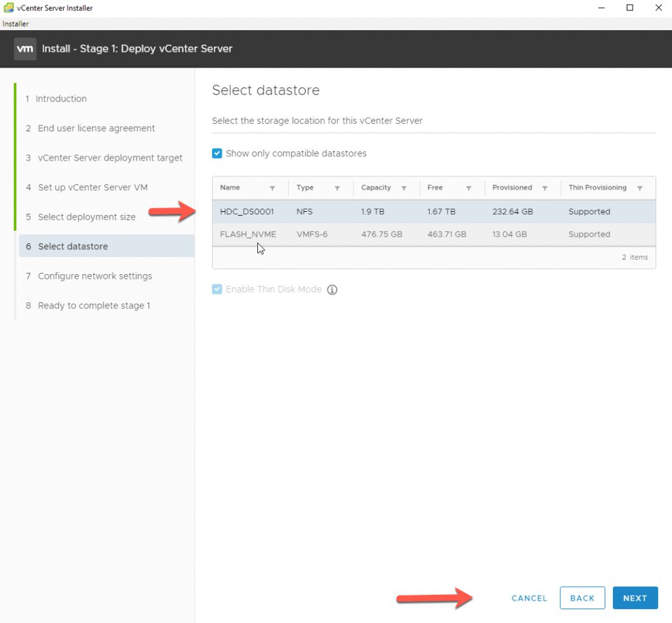
Task: Sort by the Capacity column header
Action: click(376, 188)
